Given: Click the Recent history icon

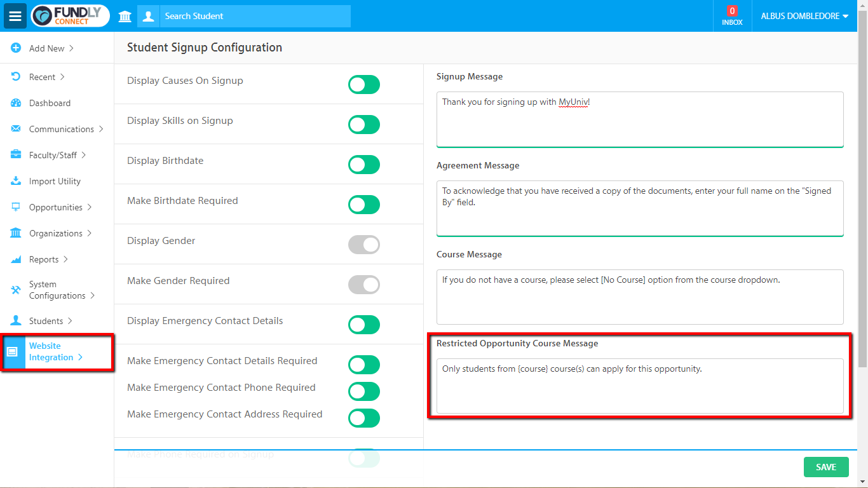Looking at the screenshot, I should pos(16,77).
